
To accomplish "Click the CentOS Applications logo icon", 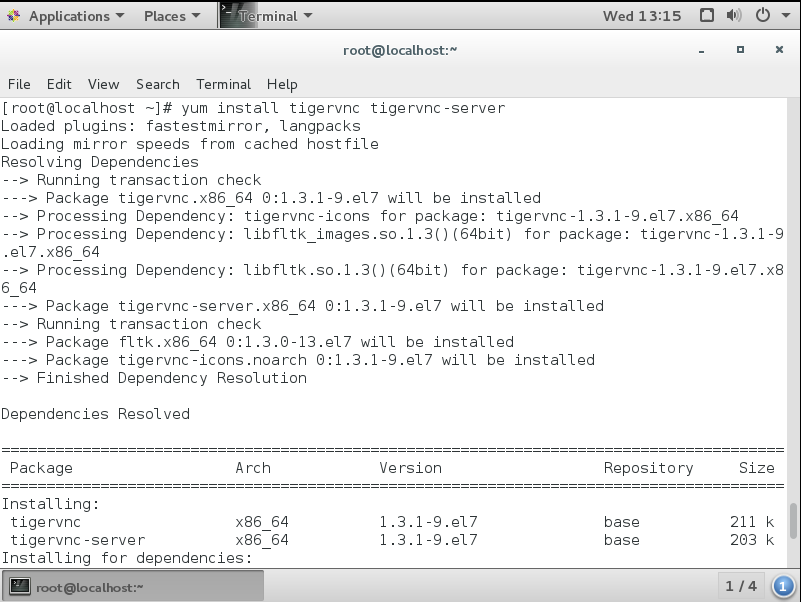I will tap(14, 16).
